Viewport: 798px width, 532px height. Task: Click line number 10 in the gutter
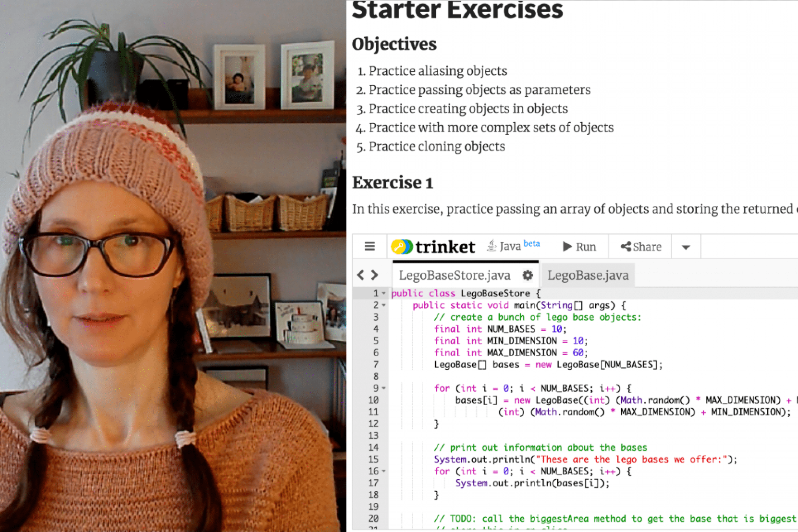point(373,400)
